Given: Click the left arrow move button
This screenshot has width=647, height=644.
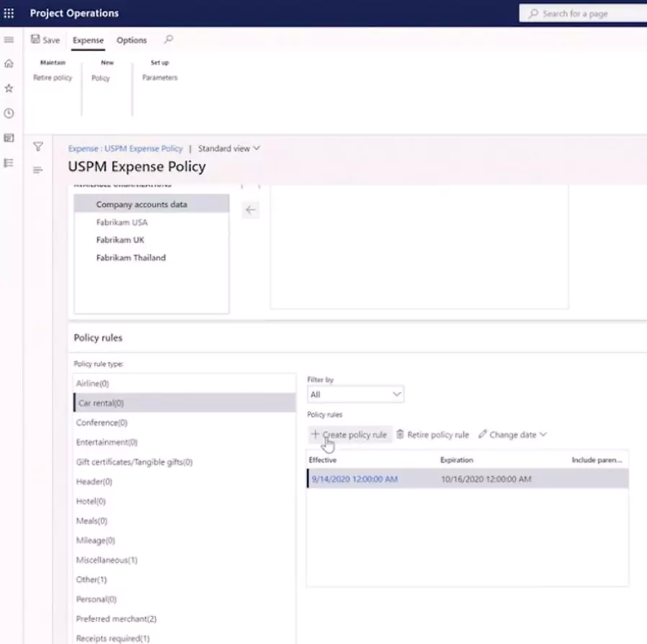Looking at the screenshot, I should [250, 210].
